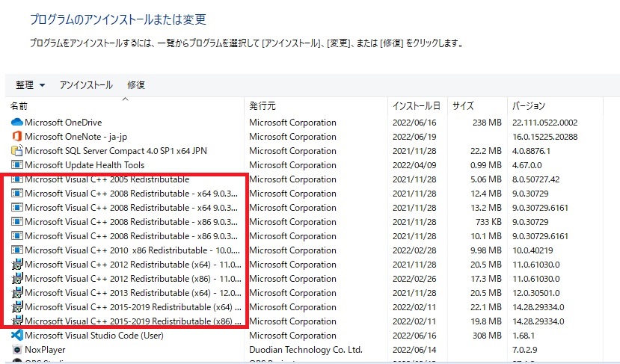Click install date 2022/02/28
The height and width of the screenshot is (364, 620).
[x=414, y=250]
